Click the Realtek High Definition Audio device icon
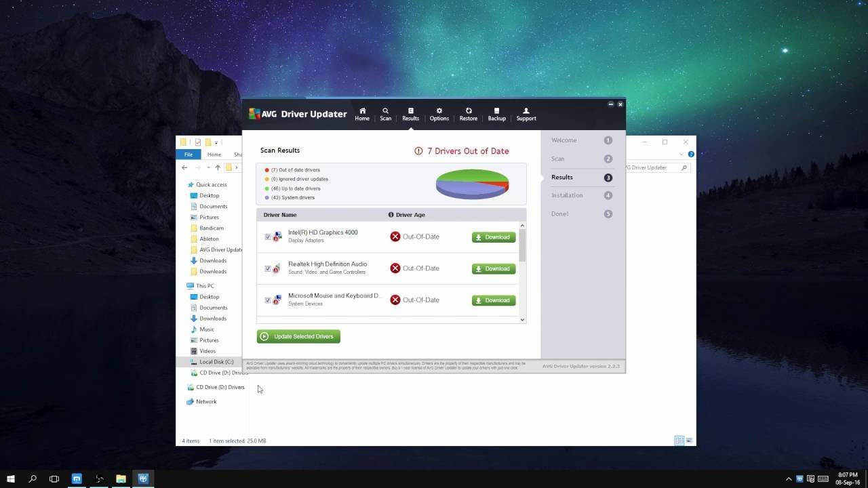868x488 pixels. coord(277,268)
